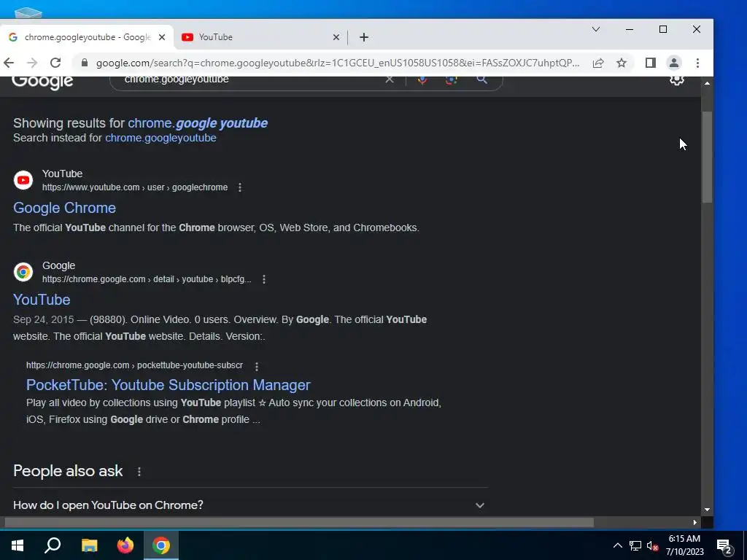This screenshot has height=560, width=747.
Task: Open more options for pockettube result
Action: 257,366
